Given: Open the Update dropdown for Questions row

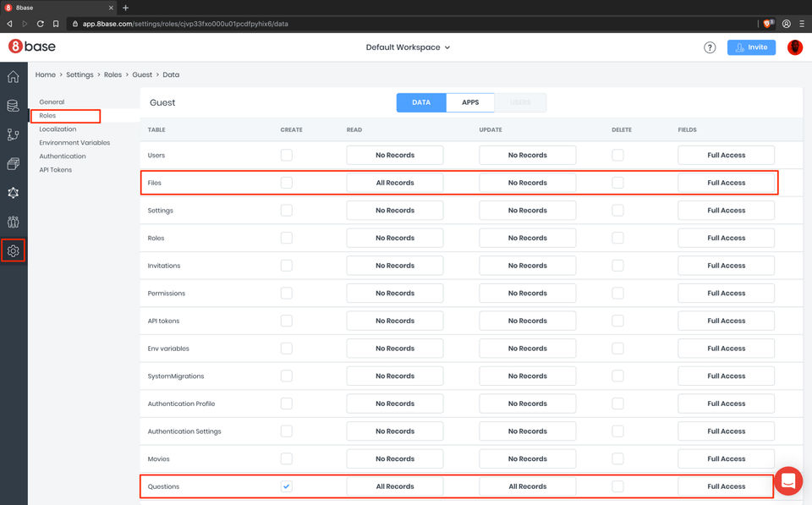Looking at the screenshot, I should pyautogui.click(x=527, y=486).
